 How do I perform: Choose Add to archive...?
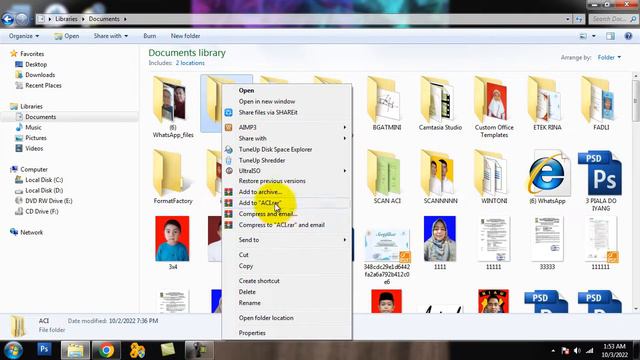coord(260,192)
